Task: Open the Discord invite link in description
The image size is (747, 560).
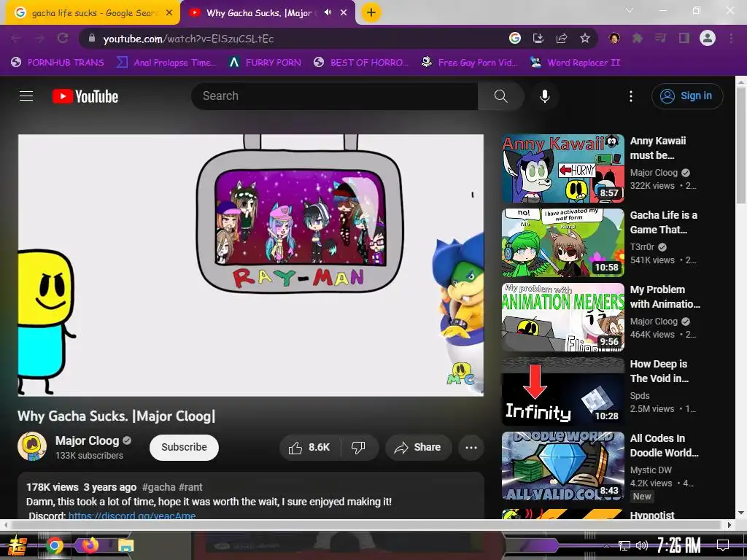Action: [x=132, y=516]
